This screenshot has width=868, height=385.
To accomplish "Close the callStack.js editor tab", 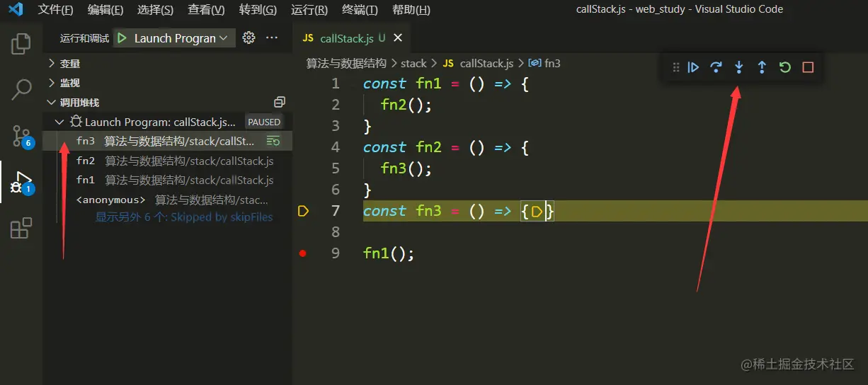I will tap(398, 38).
